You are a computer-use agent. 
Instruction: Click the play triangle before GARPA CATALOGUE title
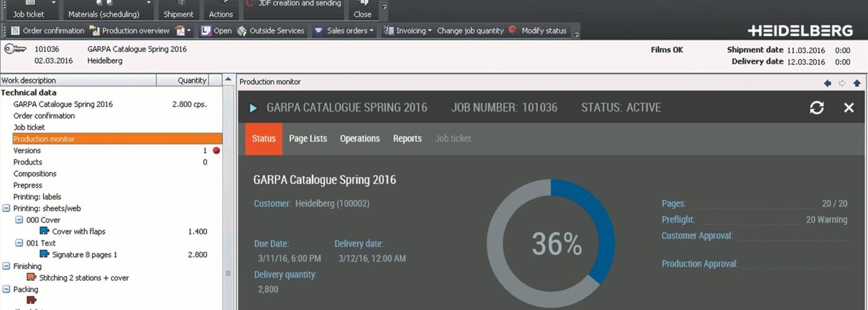click(253, 108)
